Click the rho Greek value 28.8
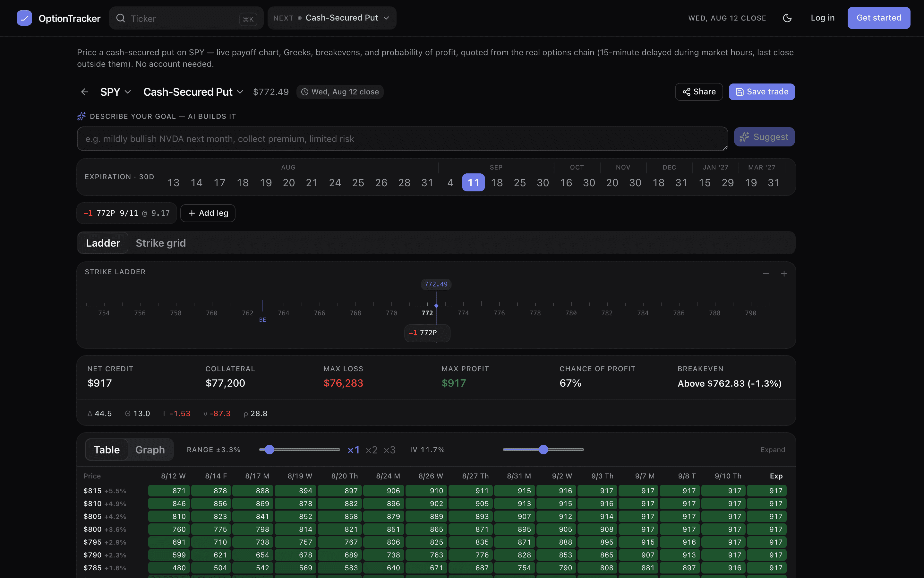924x578 pixels. coord(259,414)
